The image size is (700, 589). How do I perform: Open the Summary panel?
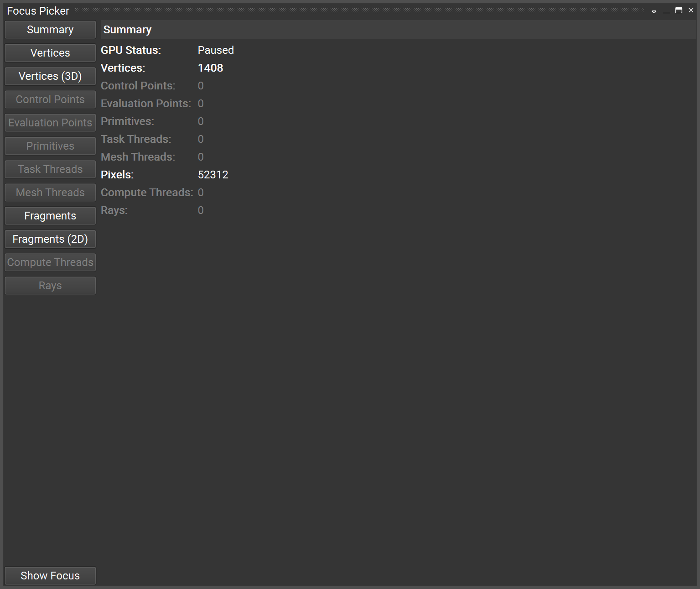[x=50, y=30]
